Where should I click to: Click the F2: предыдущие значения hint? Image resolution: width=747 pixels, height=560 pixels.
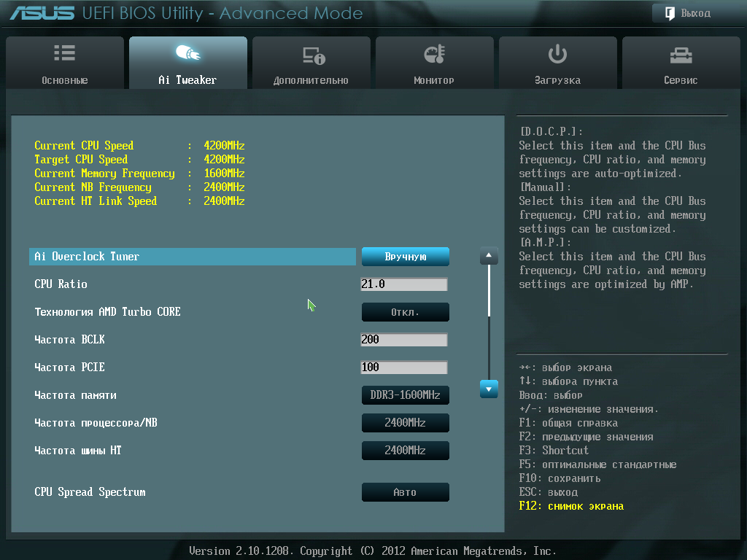[x=586, y=437]
